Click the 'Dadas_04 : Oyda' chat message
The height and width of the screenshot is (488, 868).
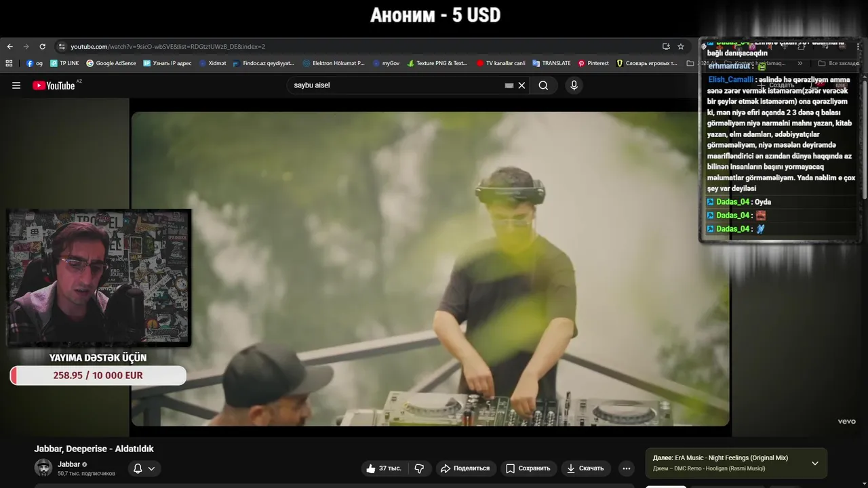pos(738,202)
